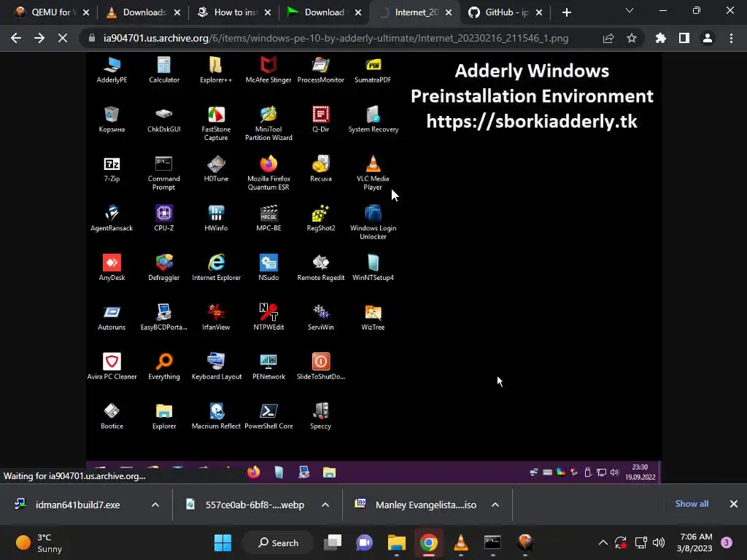
Task: Click the Recuva icon
Action: [321, 169]
